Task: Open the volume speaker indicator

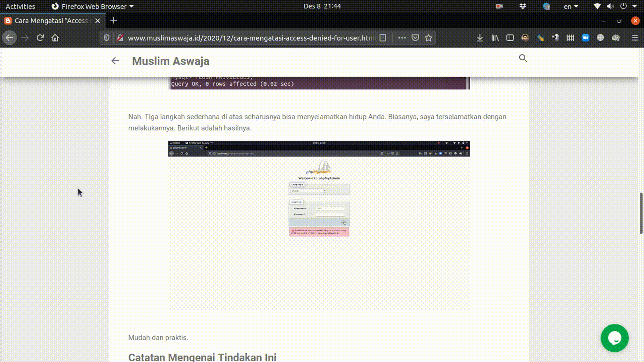Action: coord(610,6)
